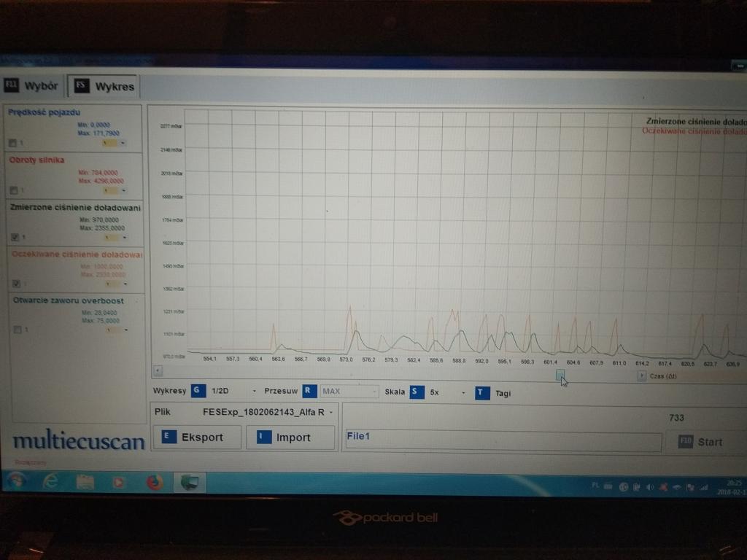Click the Czas (Δt) axis label
The height and width of the screenshot is (560, 747).
[x=662, y=376]
